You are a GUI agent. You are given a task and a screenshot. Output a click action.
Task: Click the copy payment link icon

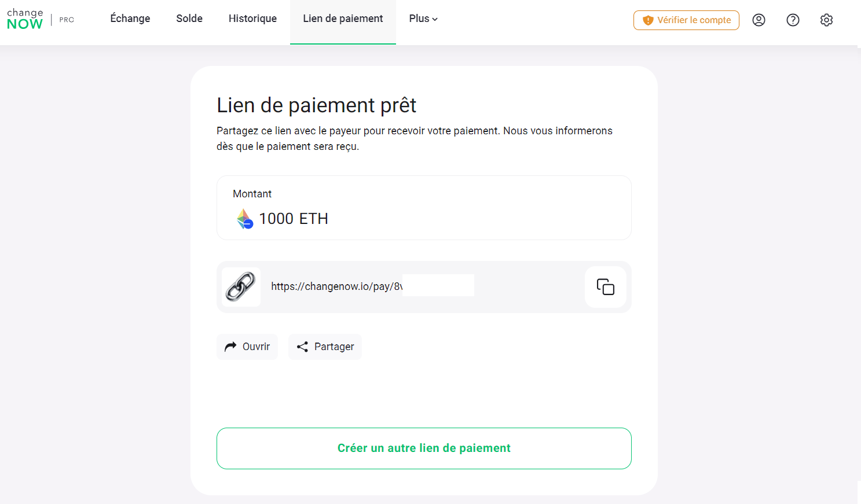pyautogui.click(x=605, y=287)
